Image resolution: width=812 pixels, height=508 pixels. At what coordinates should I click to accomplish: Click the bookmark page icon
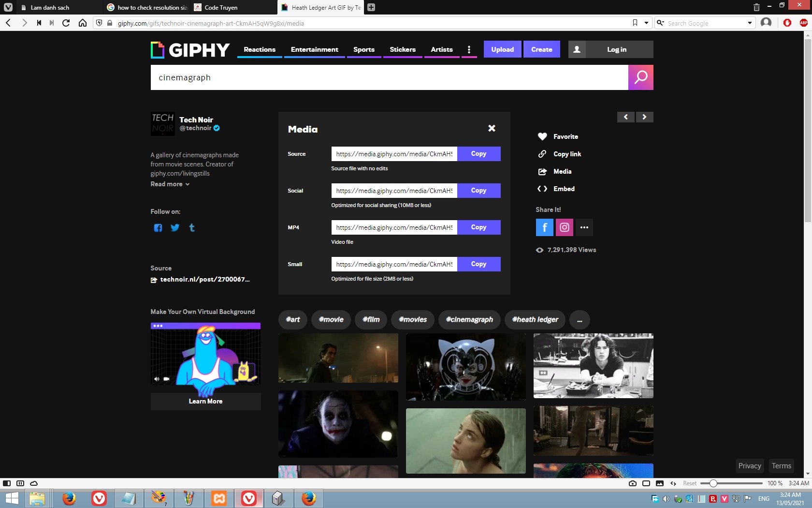pos(635,23)
